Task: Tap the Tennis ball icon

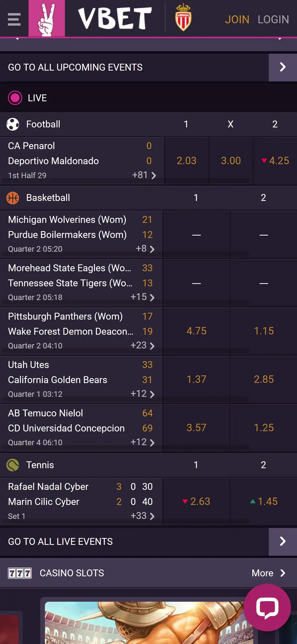Action: (13, 465)
